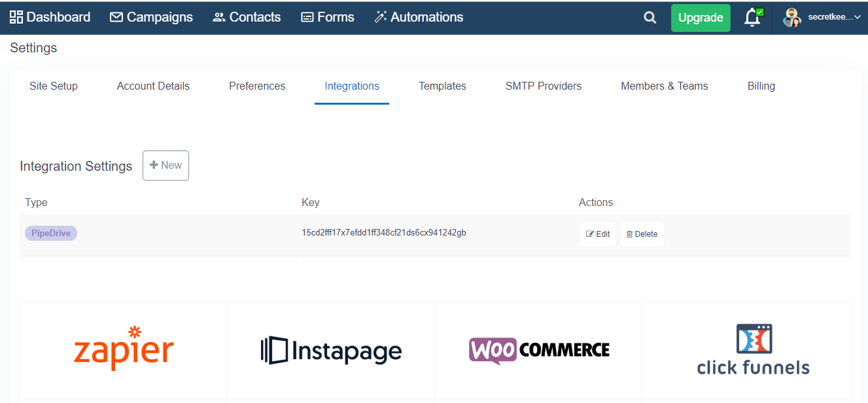
Task: Delete the PipeDrive integration
Action: (x=642, y=234)
